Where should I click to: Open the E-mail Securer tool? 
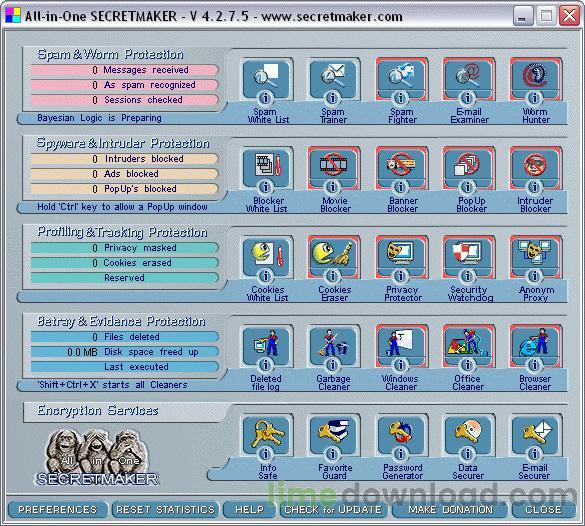pos(535,433)
